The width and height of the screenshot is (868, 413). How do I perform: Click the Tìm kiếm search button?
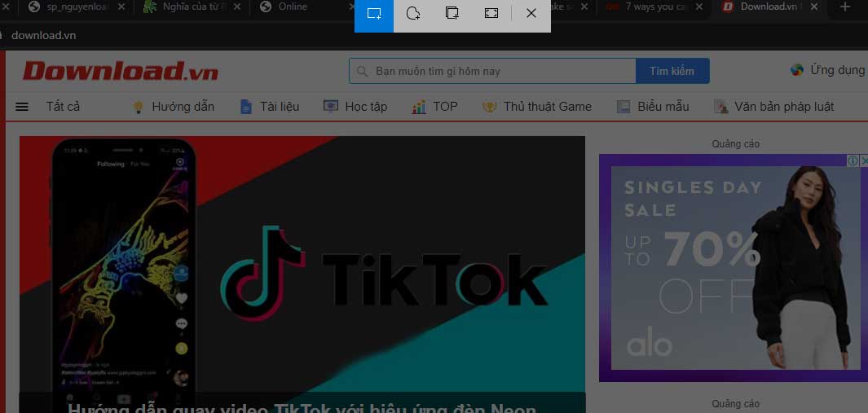pos(672,71)
